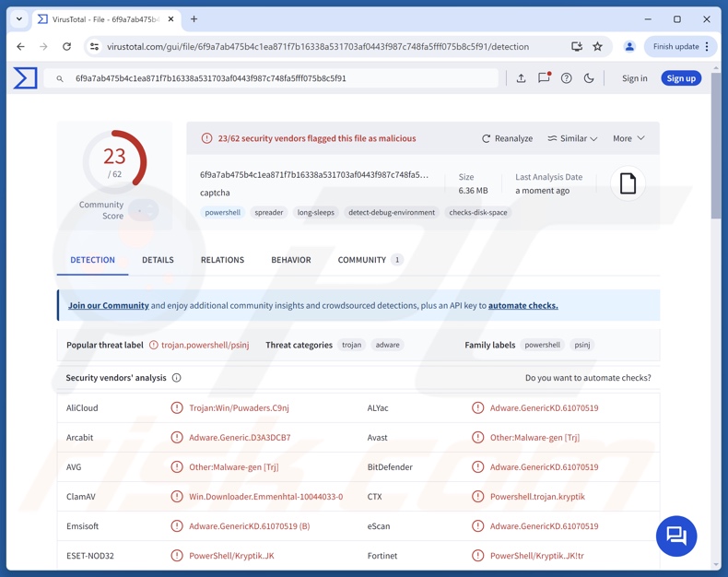Click the spreader tag

point(269,212)
